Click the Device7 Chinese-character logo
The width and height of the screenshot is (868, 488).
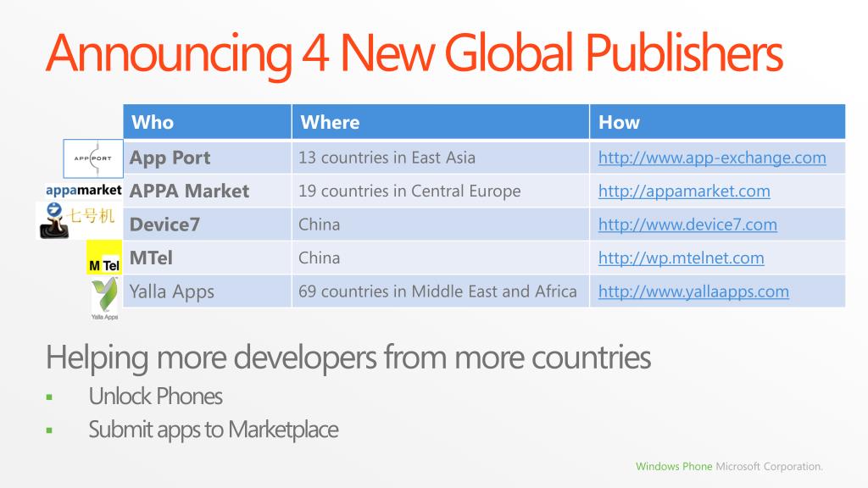[x=77, y=220]
